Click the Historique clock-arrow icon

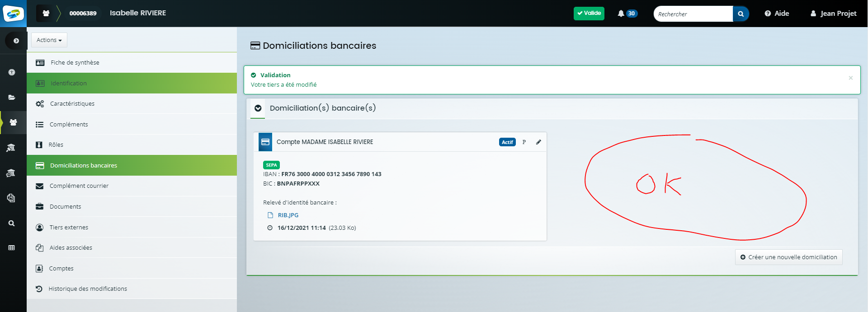[39, 289]
